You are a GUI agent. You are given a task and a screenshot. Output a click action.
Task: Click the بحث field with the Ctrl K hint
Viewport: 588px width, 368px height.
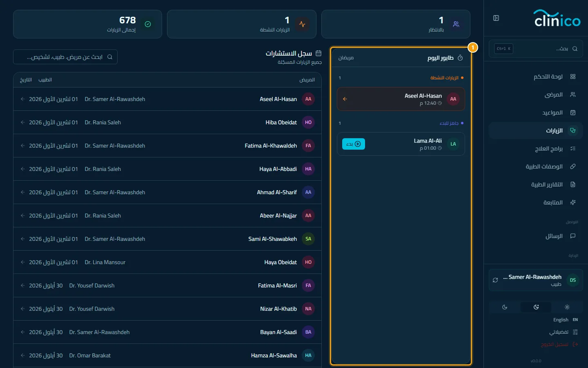click(x=536, y=49)
